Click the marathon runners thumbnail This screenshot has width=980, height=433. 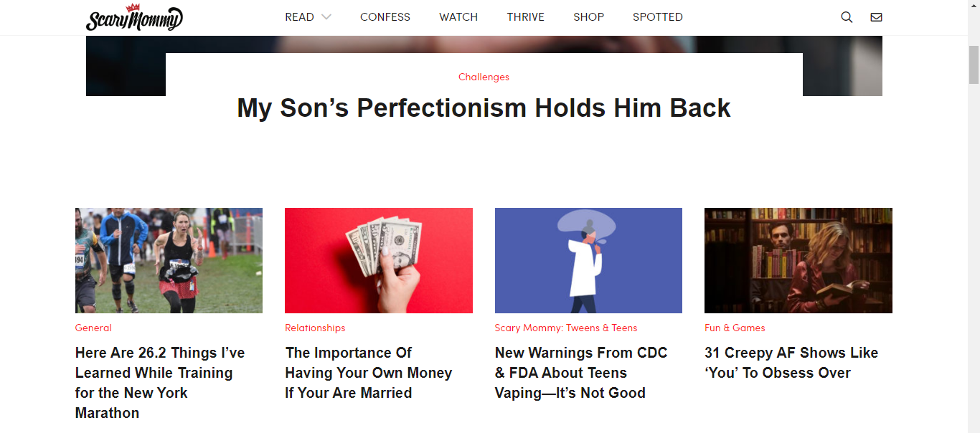point(169,260)
